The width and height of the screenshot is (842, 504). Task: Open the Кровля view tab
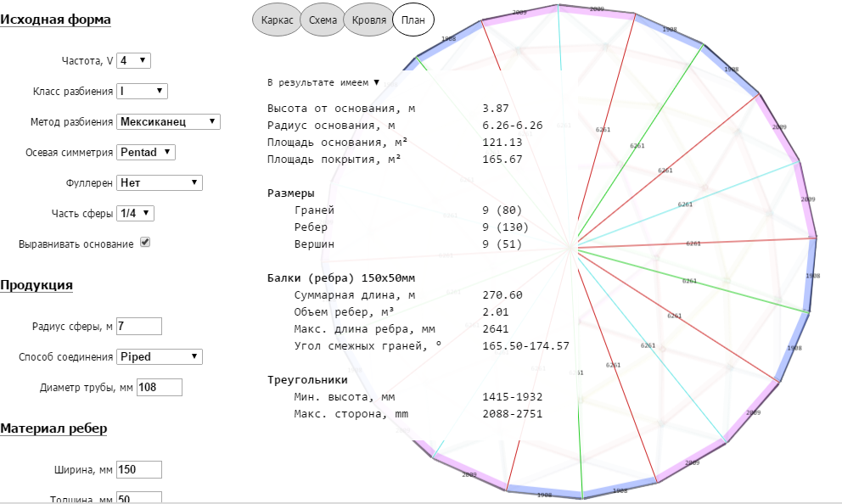click(x=369, y=20)
